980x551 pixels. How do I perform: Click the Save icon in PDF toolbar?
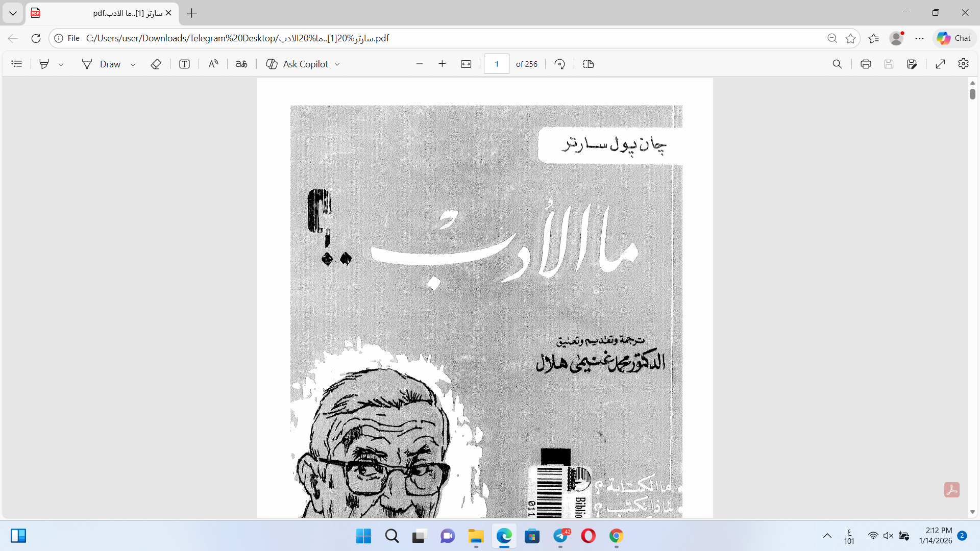(x=889, y=64)
